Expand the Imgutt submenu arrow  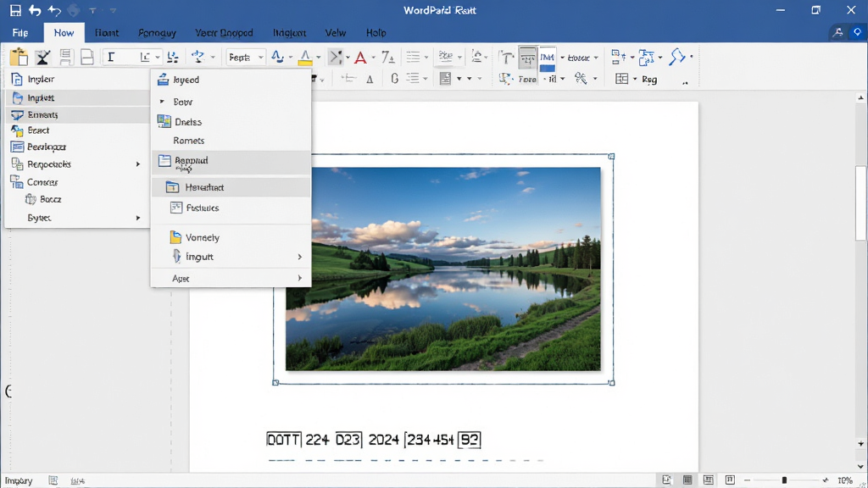(x=299, y=257)
